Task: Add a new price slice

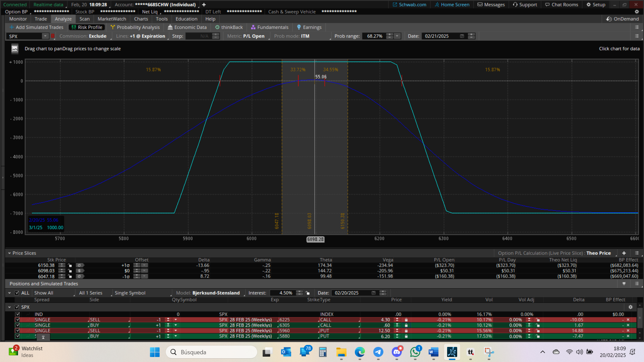Action: tap(624, 253)
